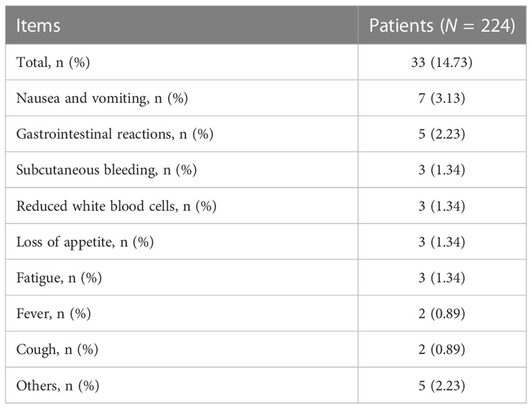Screen dimensions: 532x409
Task: Click the 7 (3.13) value cell
Action: click(442, 98)
